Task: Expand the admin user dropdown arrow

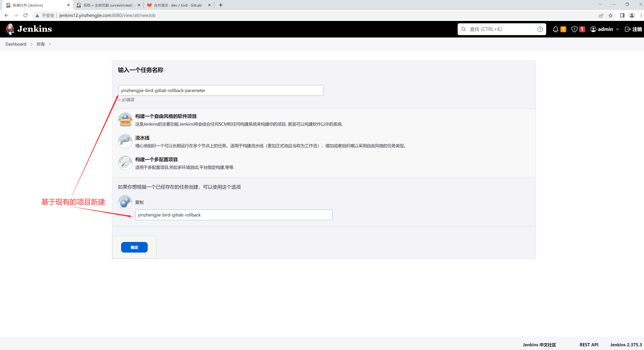Action: tap(618, 29)
